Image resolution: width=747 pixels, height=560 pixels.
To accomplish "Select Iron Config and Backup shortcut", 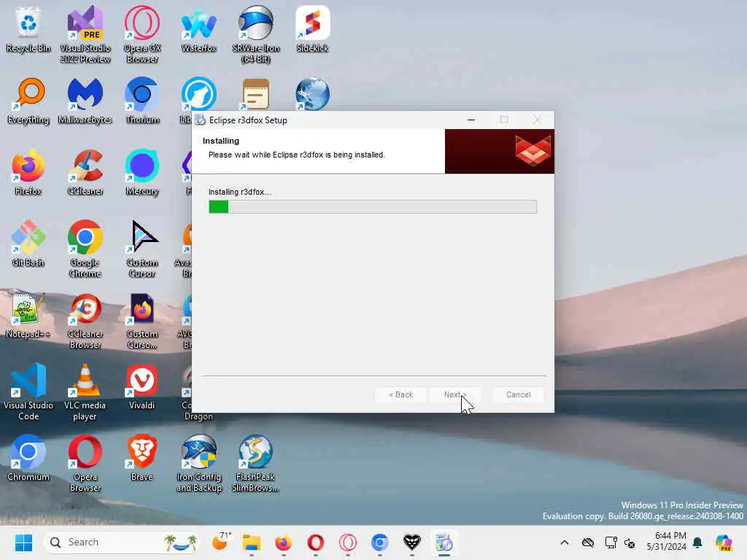I will click(x=198, y=463).
